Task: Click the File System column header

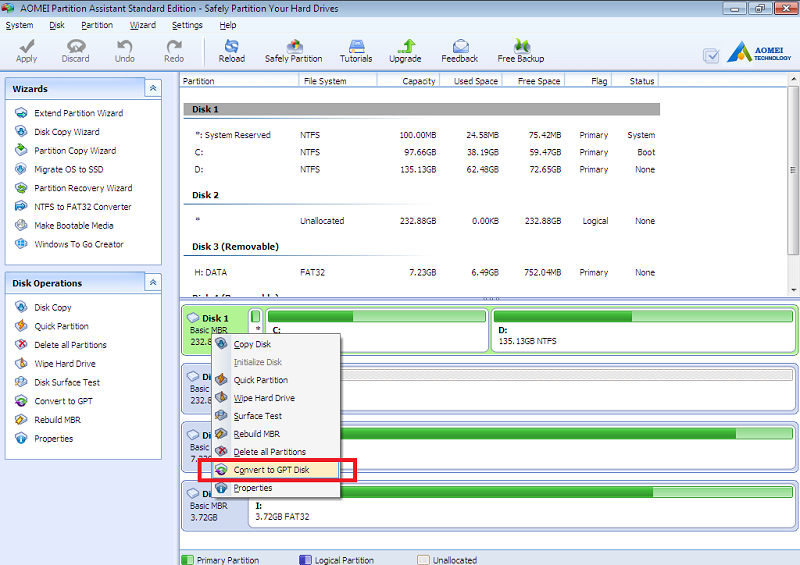Action: 337,81
